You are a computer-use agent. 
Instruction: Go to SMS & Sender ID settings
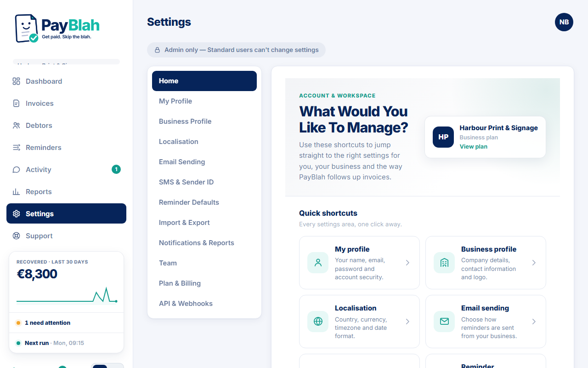click(204, 182)
